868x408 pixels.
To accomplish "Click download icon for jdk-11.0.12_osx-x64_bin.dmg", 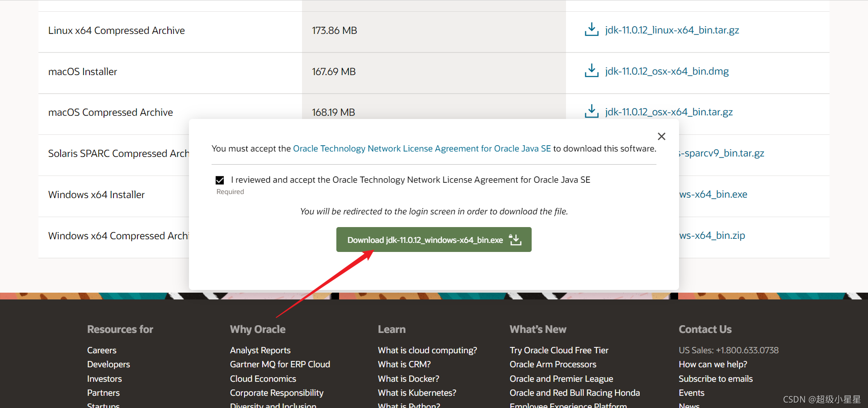I will point(591,71).
